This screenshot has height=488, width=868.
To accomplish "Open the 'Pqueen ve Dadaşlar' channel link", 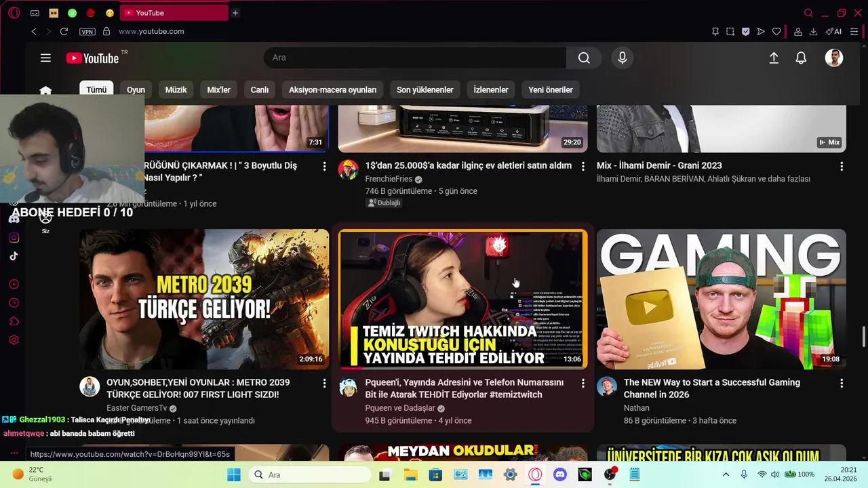I will point(400,408).
